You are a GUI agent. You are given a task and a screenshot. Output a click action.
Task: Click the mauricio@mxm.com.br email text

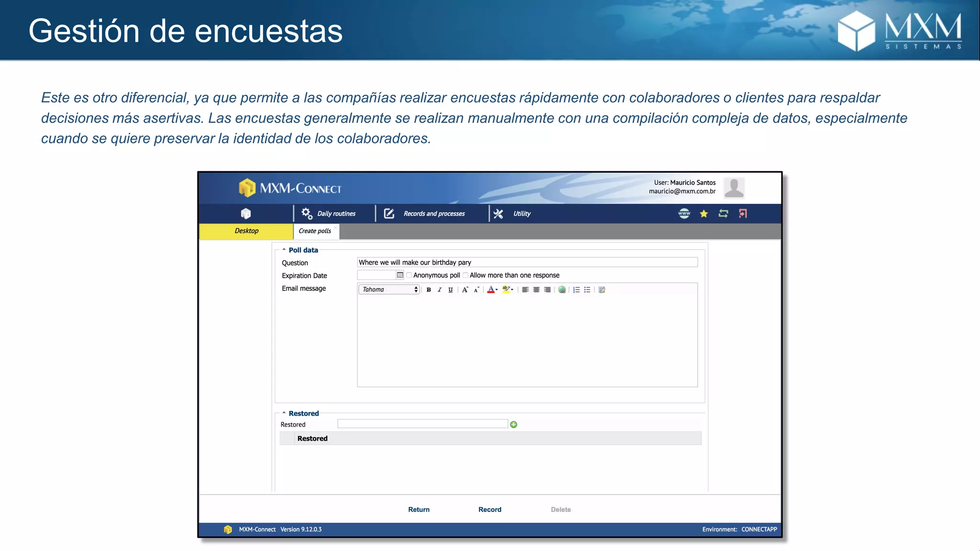pyautogui.click(x=682, y=191)
